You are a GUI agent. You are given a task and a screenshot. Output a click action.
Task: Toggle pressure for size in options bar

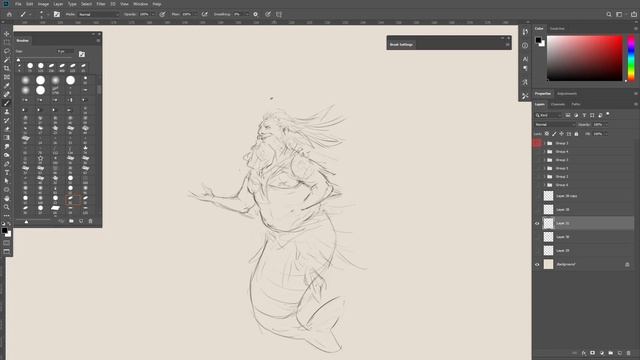coord(268,14)
